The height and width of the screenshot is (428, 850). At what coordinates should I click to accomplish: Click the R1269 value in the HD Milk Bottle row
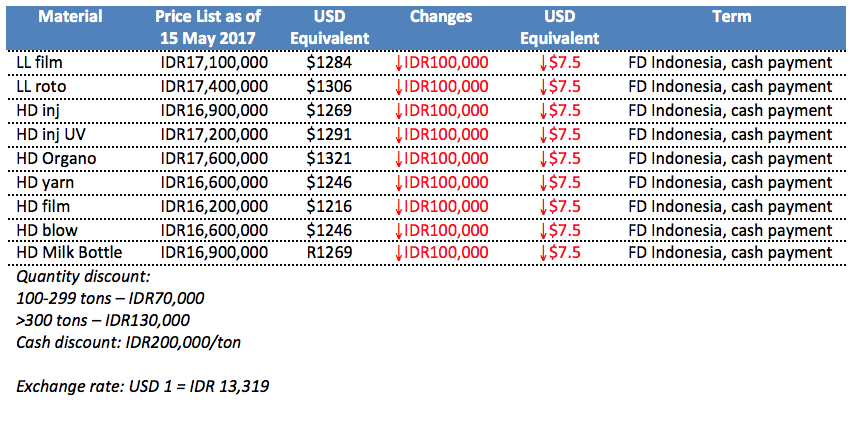tap(329, 252)
